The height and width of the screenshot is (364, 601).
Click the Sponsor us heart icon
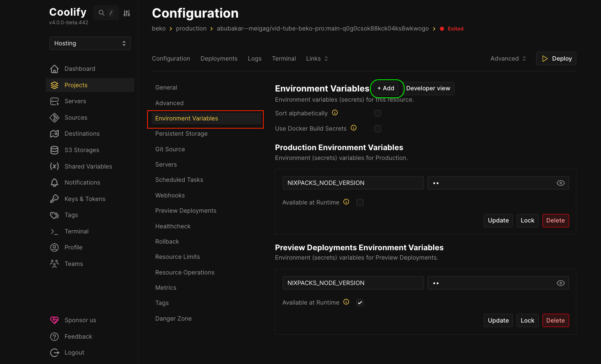54,320
